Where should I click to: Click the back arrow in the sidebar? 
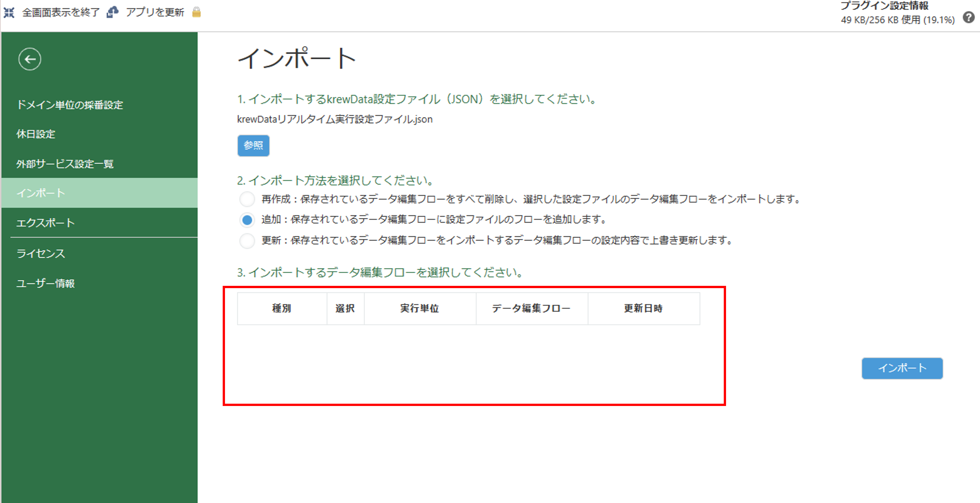click(x=30, y=59)
